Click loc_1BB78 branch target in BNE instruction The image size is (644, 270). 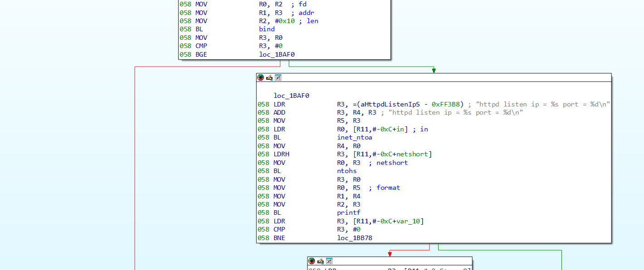tap(354, 237)
